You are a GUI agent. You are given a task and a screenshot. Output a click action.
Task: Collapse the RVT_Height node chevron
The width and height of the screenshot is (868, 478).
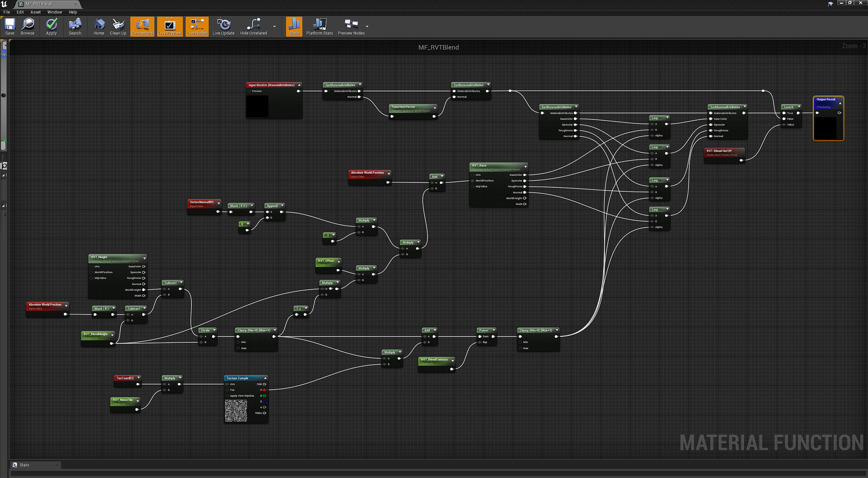coord(144,258)
